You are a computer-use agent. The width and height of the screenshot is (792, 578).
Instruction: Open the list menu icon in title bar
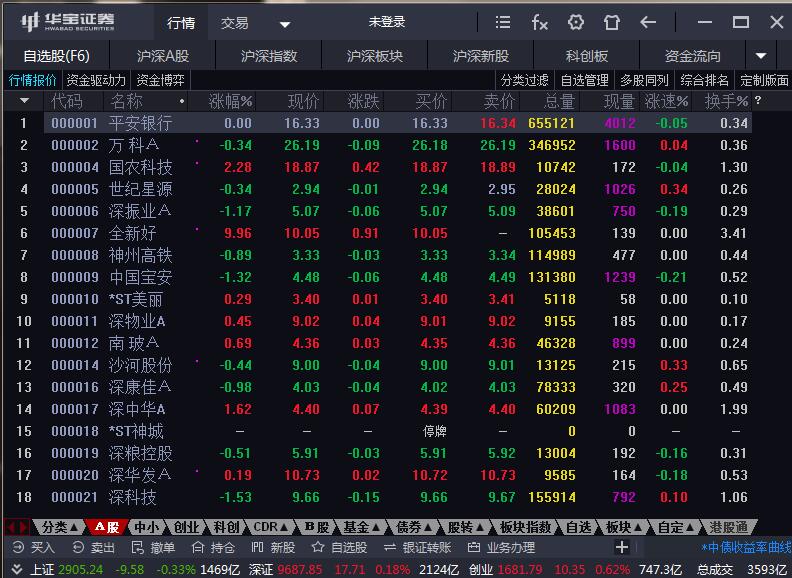tap(502, 22)
